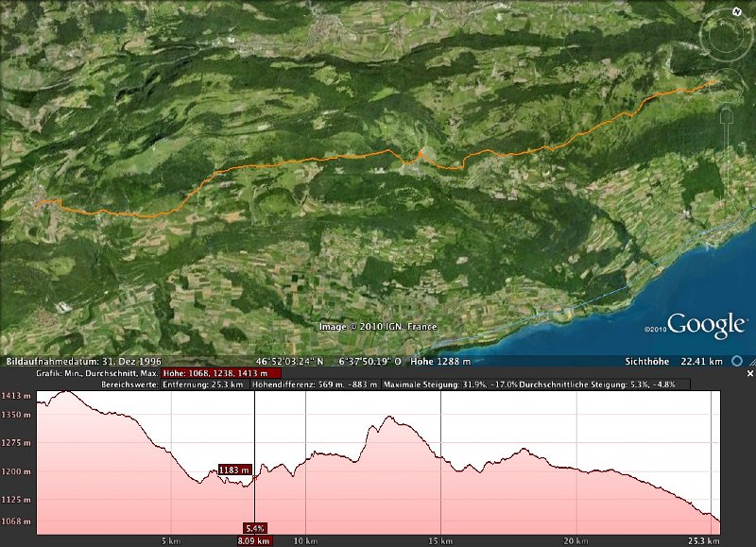Click the Durchschnittliche Steigung statistic
The height and width of the screenshot is (547, 756).
click(613, 385)
